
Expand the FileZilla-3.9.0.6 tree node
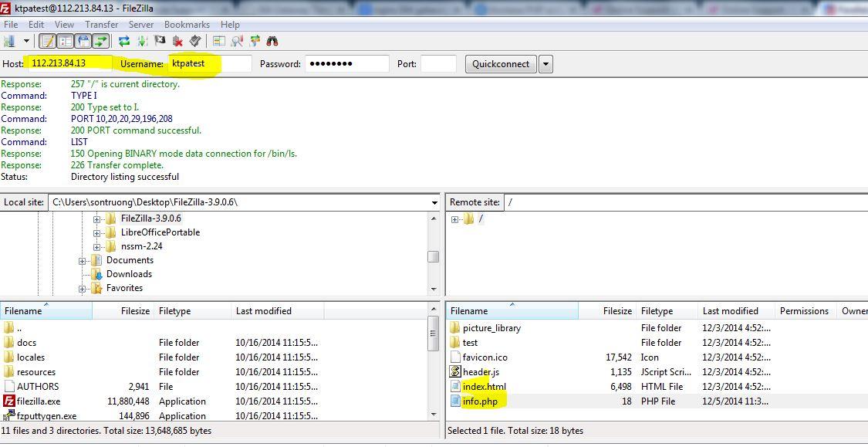point(97,218)
